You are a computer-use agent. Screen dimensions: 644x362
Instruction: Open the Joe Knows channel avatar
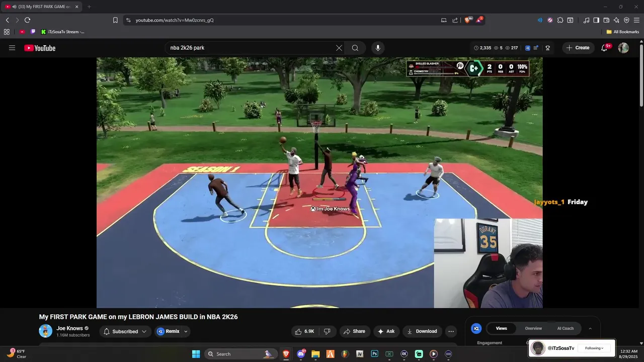pyautogui.click(x=45, y=331)
